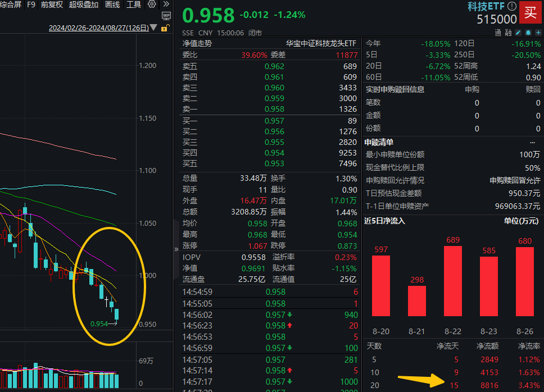Click the 工具 tools menu
Screen dimensions: 544x392
(x=134, y=4)
